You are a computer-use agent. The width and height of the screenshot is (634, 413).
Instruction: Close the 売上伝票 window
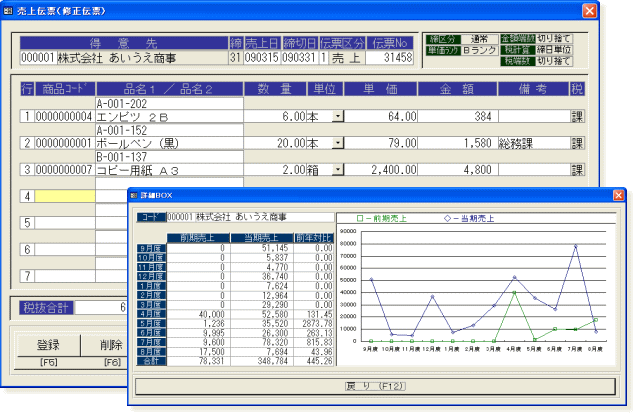coord(589,11)
